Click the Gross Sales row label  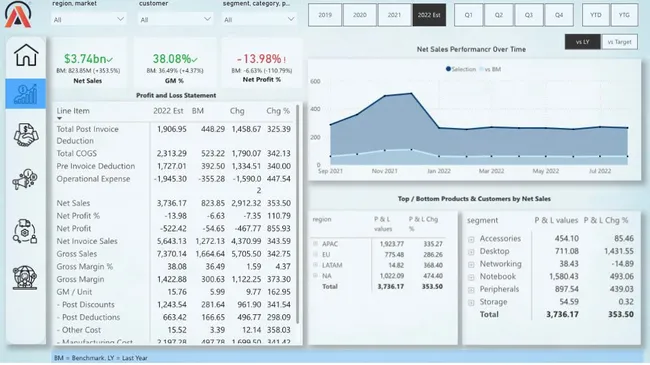coord(77,254)
